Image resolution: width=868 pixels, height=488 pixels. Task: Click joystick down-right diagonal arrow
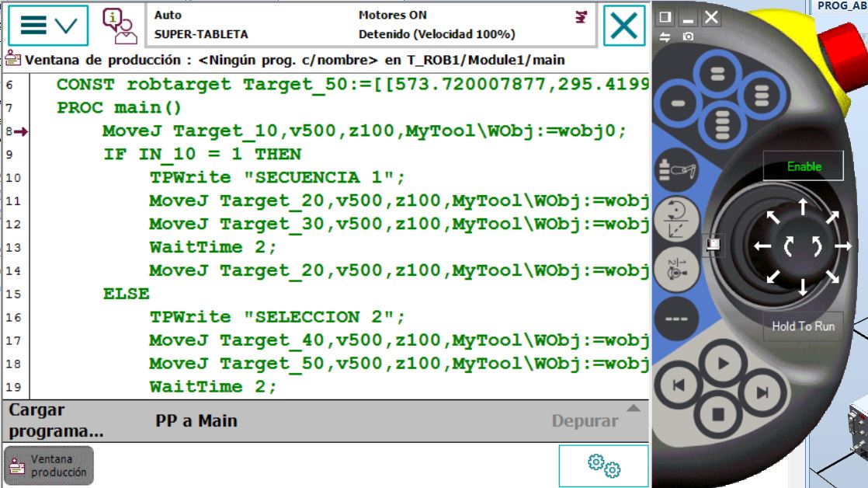tap(832, 276)
